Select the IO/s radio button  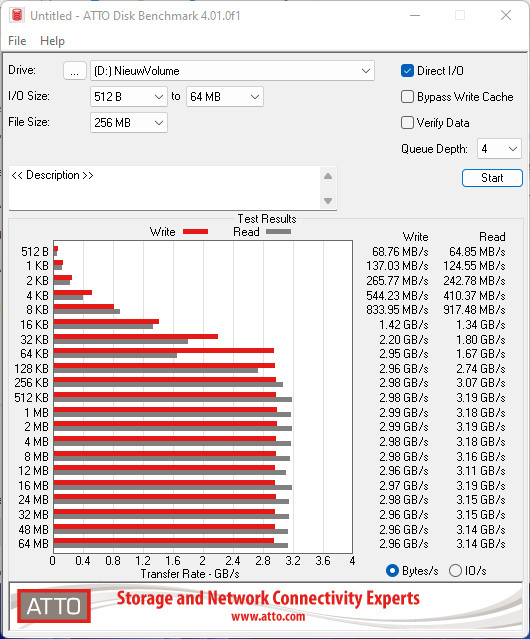(x=455, y=571)
